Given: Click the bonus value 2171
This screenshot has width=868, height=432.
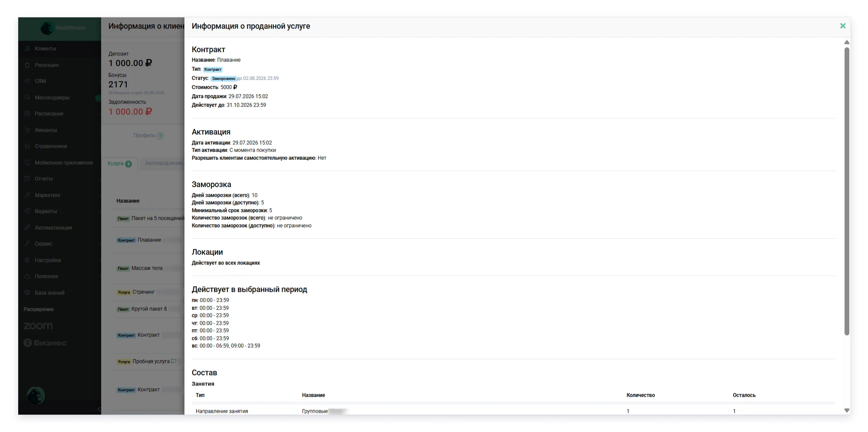Looking at the screenshot, I should (118, 84).
